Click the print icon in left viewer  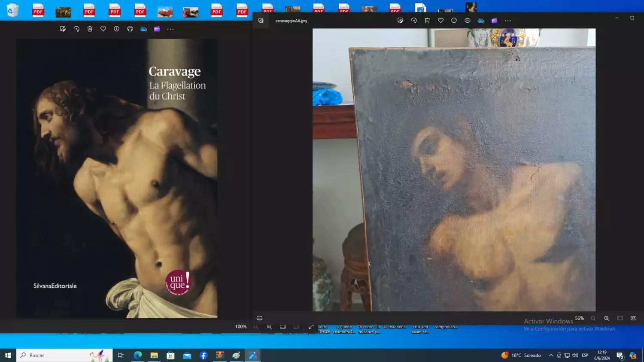(130, 29)
